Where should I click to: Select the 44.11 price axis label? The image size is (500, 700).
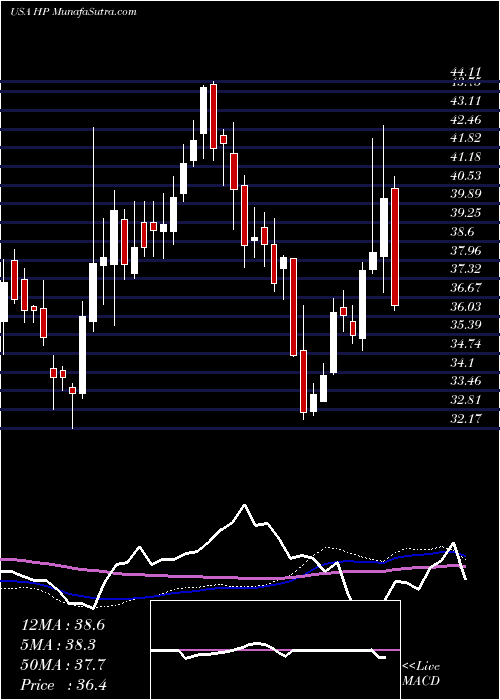click(x=465, y=71)
